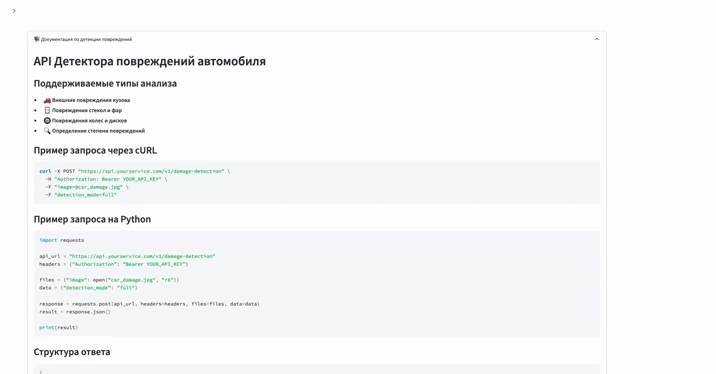The width and height of the screenshot is (716, 374).
Task: Click the 'import requests' code line
Action: tap(62, 240)
